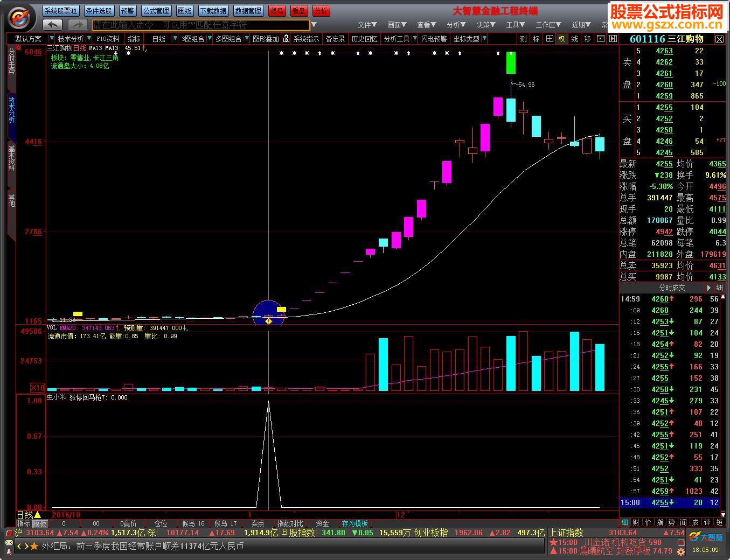Click the 备忘录 toolbar button
The height and width of the screenshot is (560, 730).
(335, 39)
